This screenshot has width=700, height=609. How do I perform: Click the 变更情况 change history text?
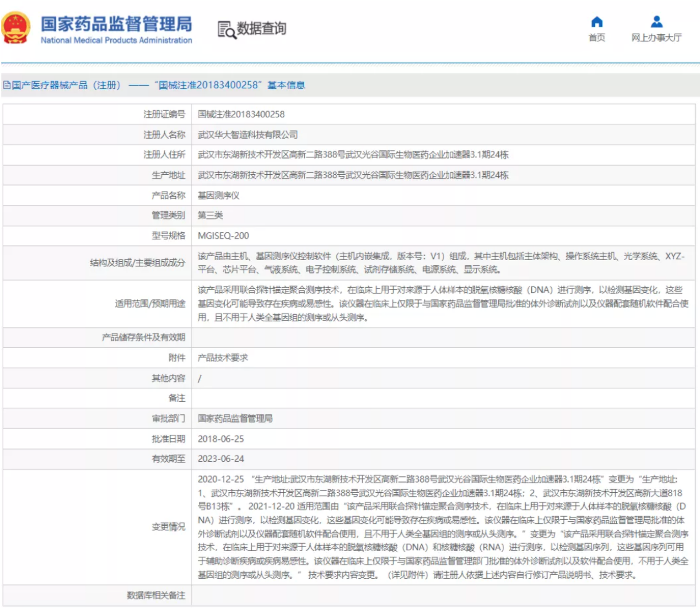pyautogui.click(x=443, y=527)
